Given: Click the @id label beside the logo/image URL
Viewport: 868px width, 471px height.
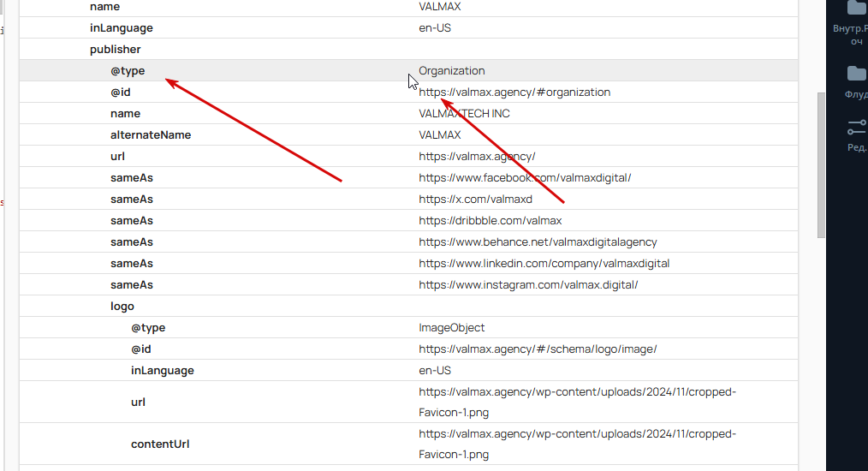Looking at the screenshot, I should [x=140, y=349].
